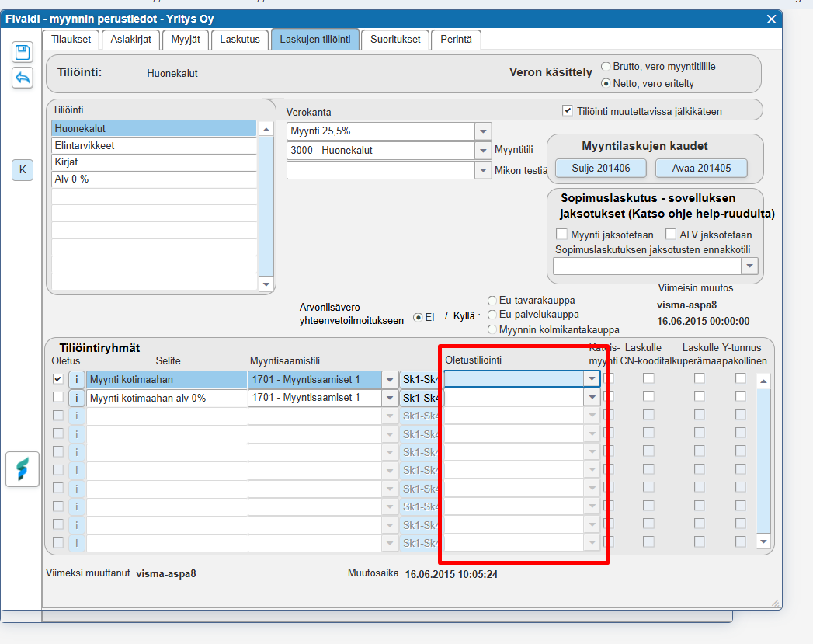Image resolution: width=813 pixels, height=644 pixels.
Task: Click the save disk icon
Action: 23,52
